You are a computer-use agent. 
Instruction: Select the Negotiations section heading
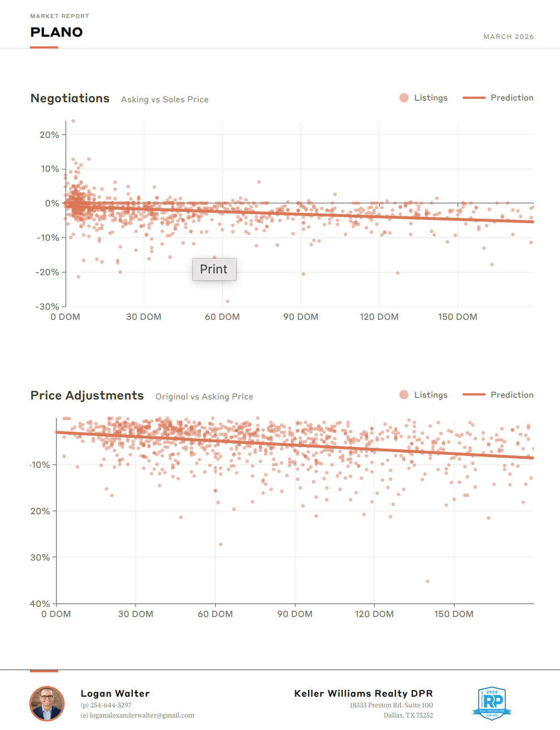70,98
